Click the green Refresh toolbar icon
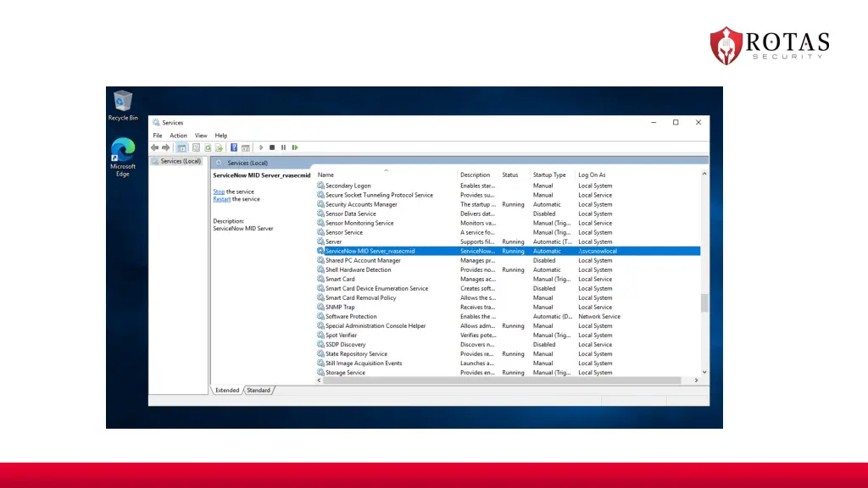Image resolution: width=868 pixels, height=488 pixels. point(208,147)
